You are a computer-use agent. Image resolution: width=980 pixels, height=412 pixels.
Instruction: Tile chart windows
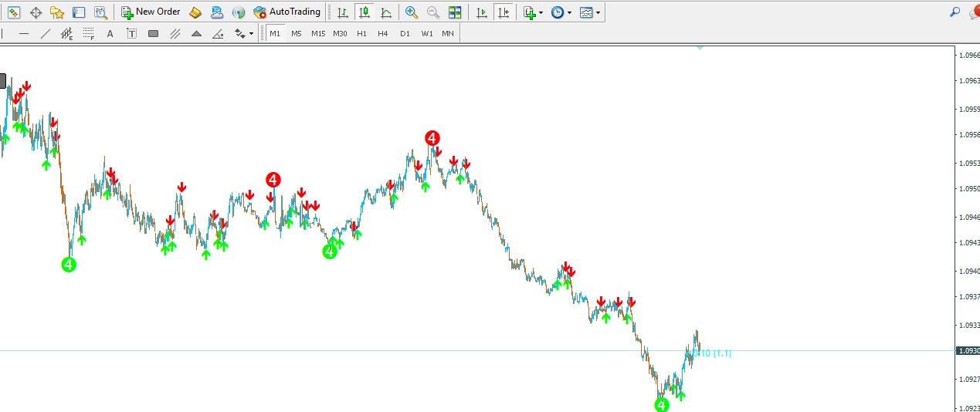[455, 12]
